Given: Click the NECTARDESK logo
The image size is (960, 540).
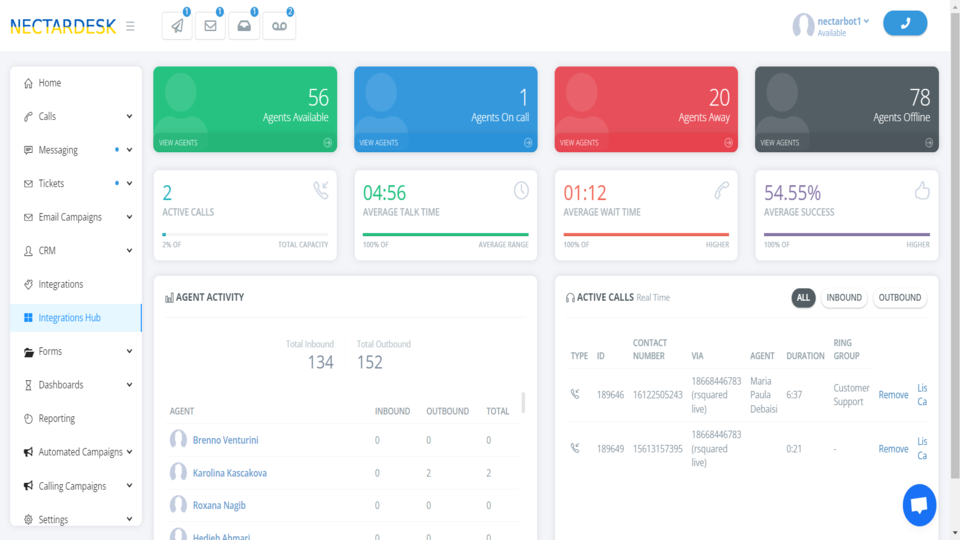Looking at the screenshot, I should point(63,26).
